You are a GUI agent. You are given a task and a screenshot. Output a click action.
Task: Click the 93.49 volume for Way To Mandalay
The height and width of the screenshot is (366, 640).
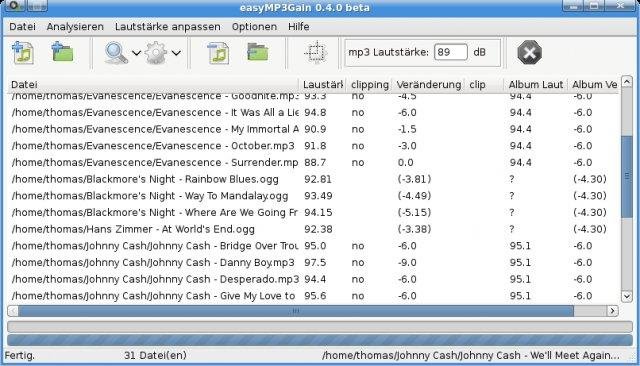click(x=318, y=196)
